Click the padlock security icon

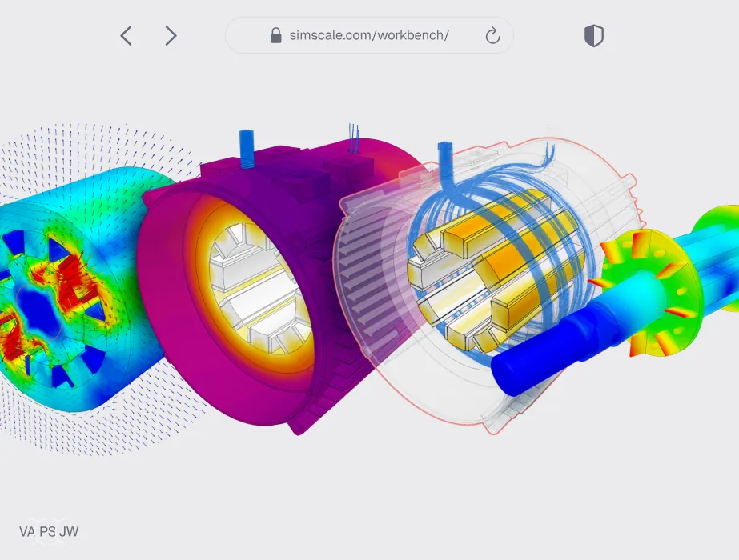(275, 35)
